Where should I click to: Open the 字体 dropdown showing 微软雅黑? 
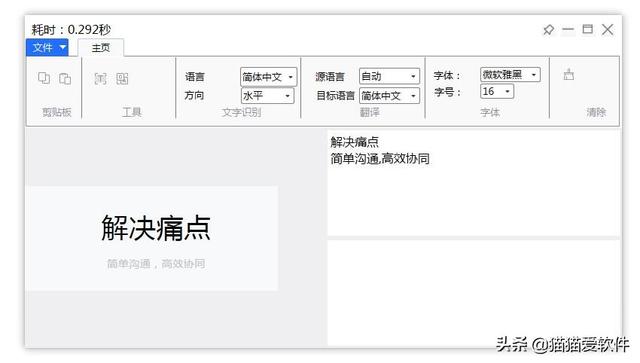(510, 75)
